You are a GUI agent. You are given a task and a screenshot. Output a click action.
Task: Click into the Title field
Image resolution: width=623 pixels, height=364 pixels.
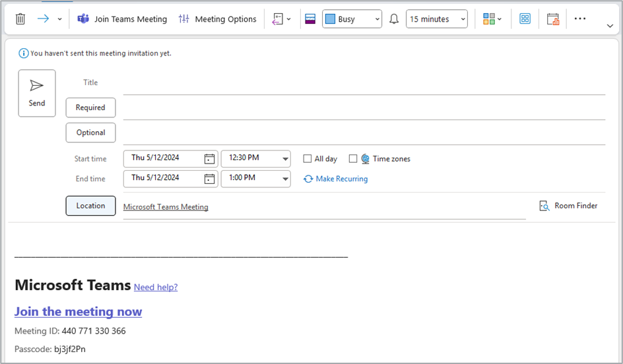(364, 83)
